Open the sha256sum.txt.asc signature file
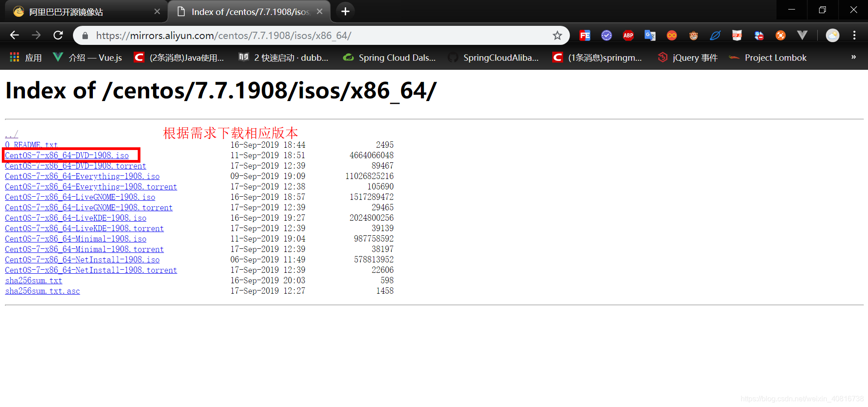 [x=43, y=291]
